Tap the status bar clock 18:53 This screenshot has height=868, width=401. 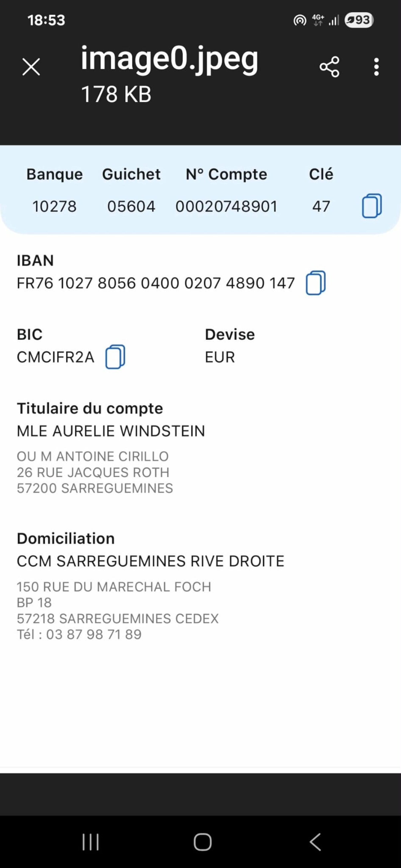(x=46, y=20)
